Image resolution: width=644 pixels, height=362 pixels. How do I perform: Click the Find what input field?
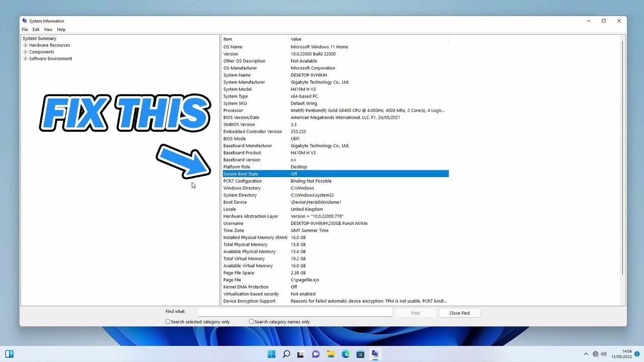point(295,313)
